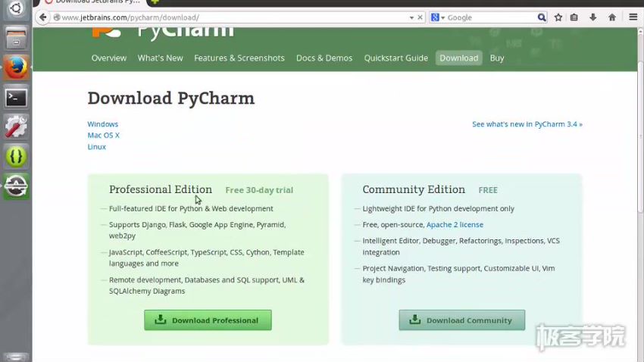Screen dimensions: 644x362
Task: Click the PyCharm logo in the header
Action: [x=163, y=32]
